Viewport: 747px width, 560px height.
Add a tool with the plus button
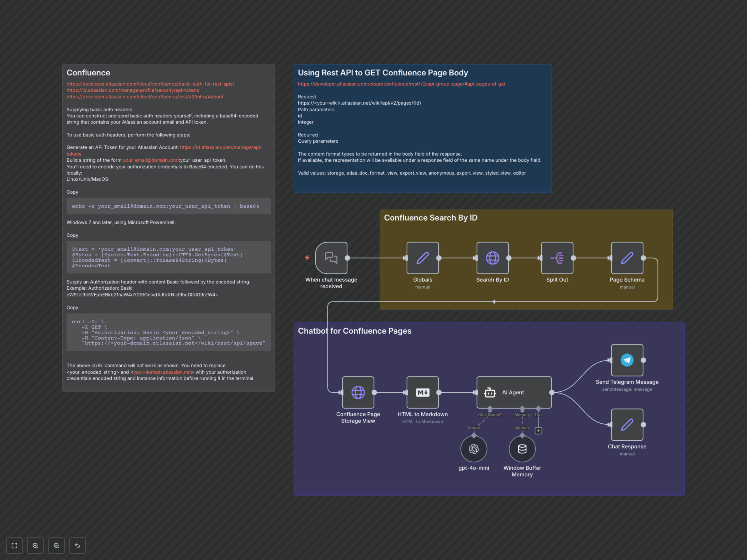point(538,431)
